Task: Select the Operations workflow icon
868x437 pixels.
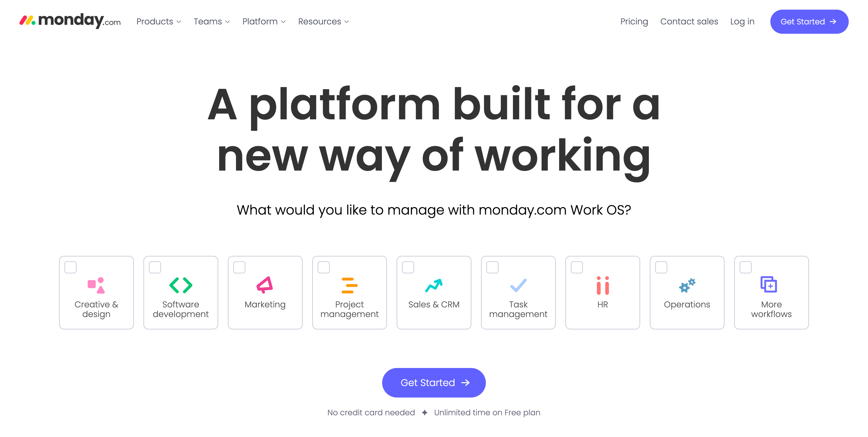Action: [686, 285]
